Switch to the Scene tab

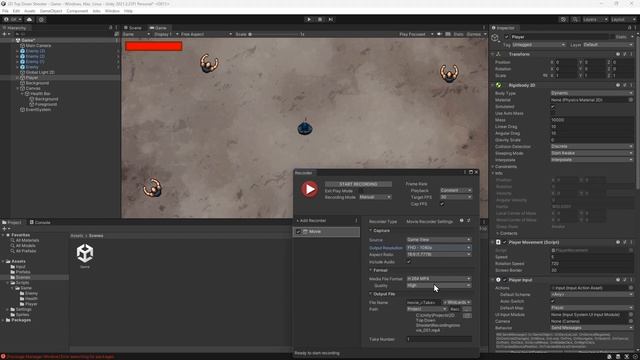point(133,28)
